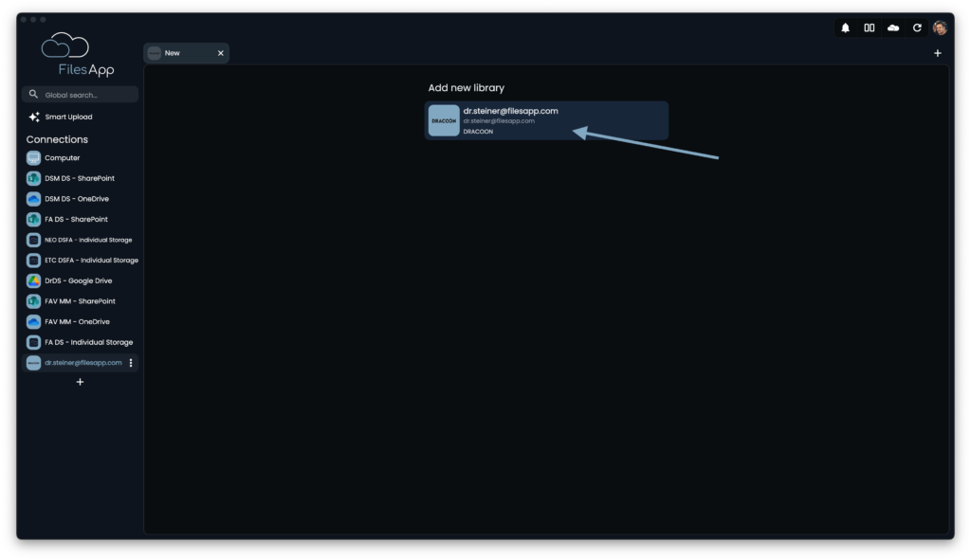Screen dimensions: 971x560
Task: Add a new connection with the sidebar plus
Action: tap(80, 383)
